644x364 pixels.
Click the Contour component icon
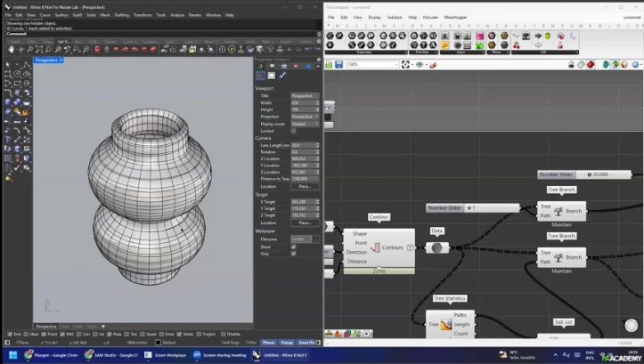[x=377, y=247]
